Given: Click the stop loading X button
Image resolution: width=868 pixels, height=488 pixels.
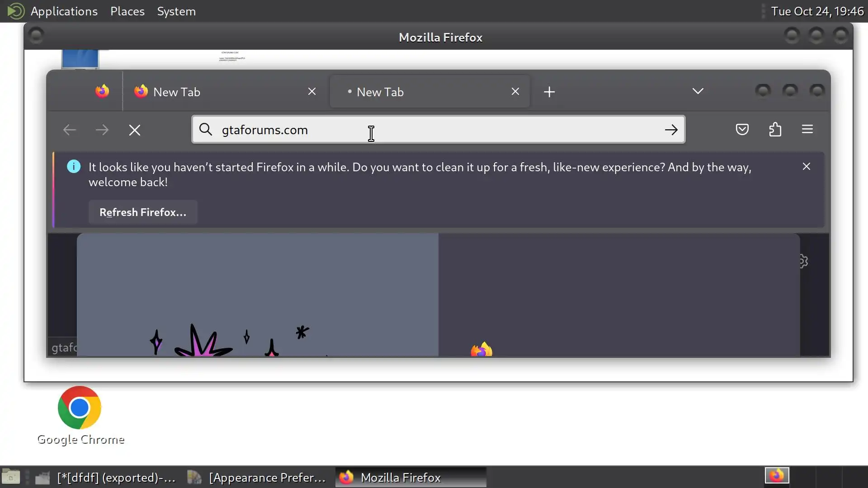Looking at the screenshot, I should pyautogui.click(x=135, y=131).
